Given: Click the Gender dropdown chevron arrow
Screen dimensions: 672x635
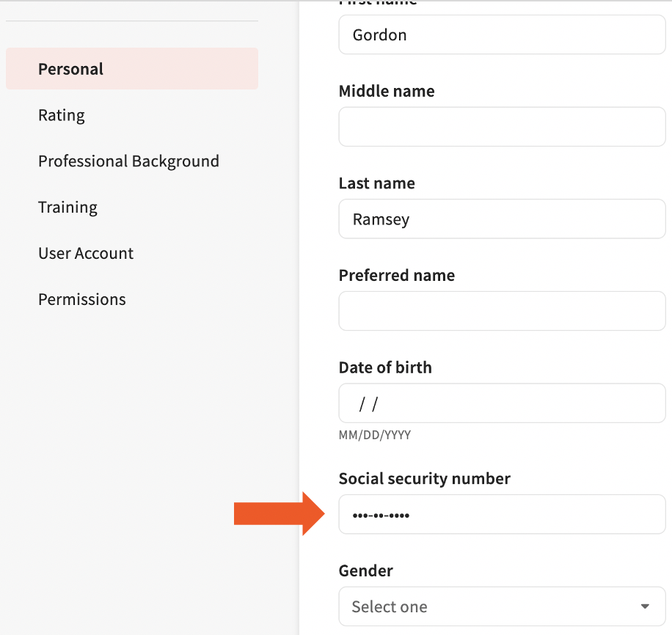Looking at the screenshot, I should click(x=645, y=606).
